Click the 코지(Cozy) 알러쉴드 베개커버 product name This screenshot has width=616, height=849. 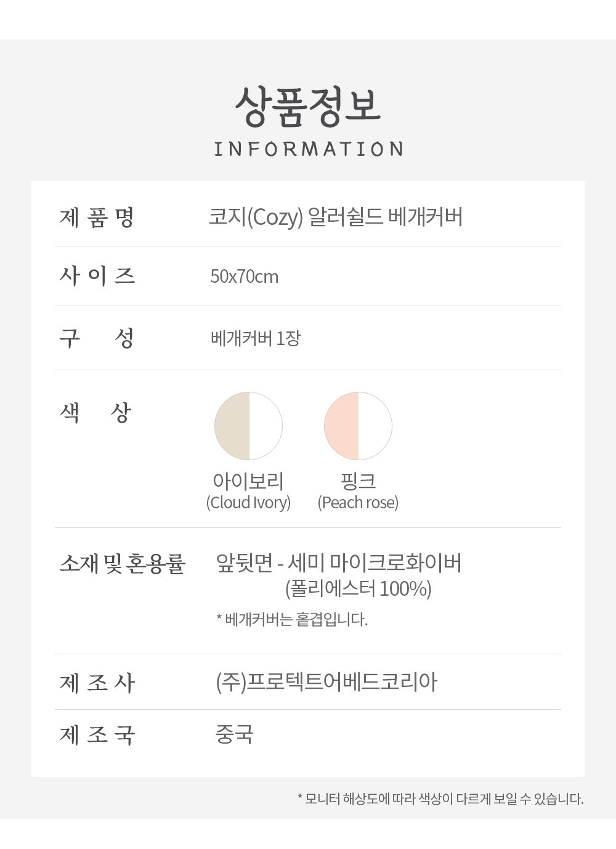tap(336, 217)
